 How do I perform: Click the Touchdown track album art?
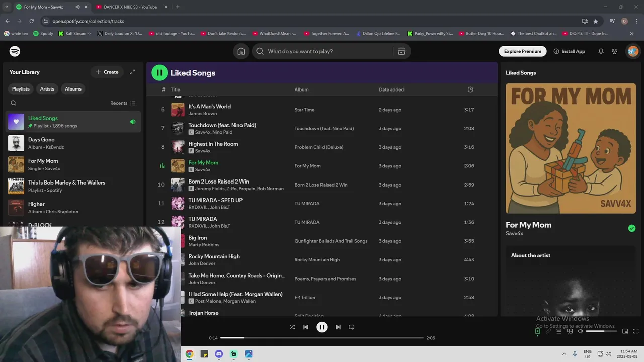tap(178, 128)
